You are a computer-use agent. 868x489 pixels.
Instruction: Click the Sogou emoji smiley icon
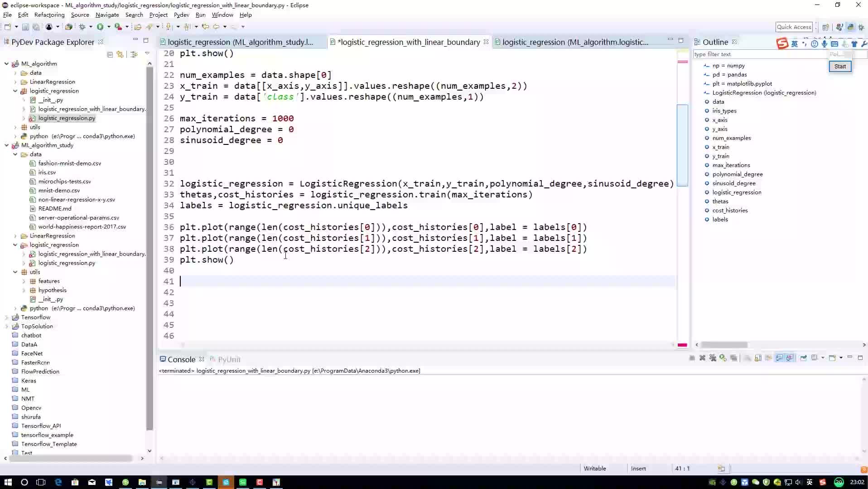814,44
